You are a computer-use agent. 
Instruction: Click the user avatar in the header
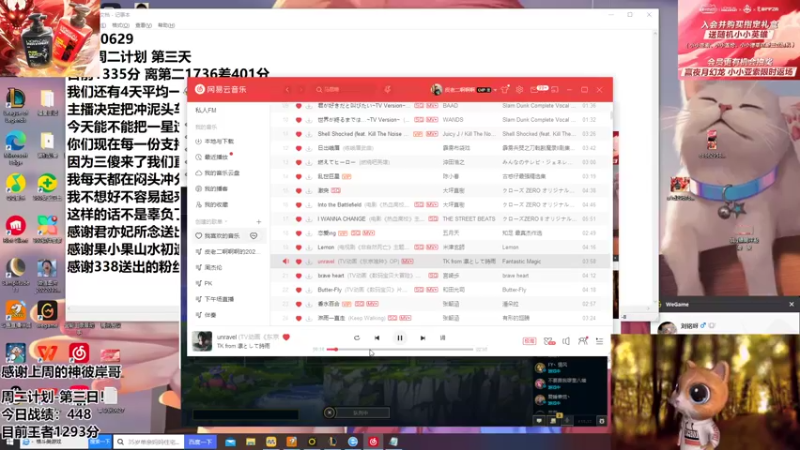[436, 90]
